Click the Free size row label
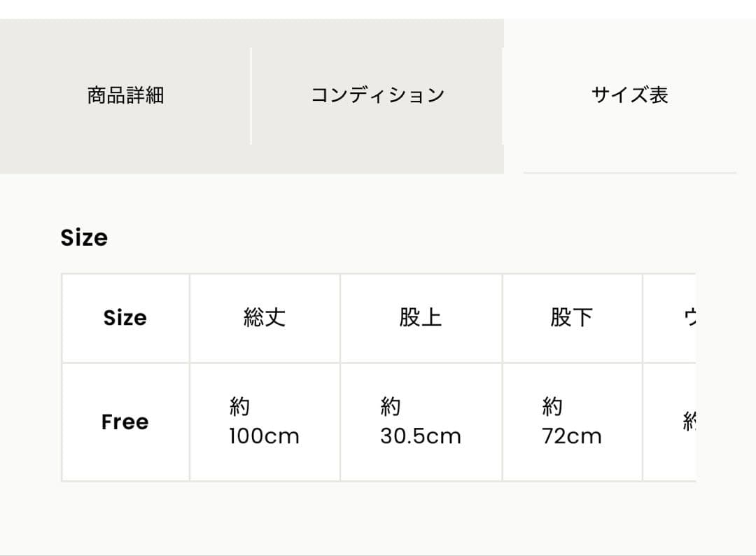Screen dimensions: 756x556 point(125,422)
